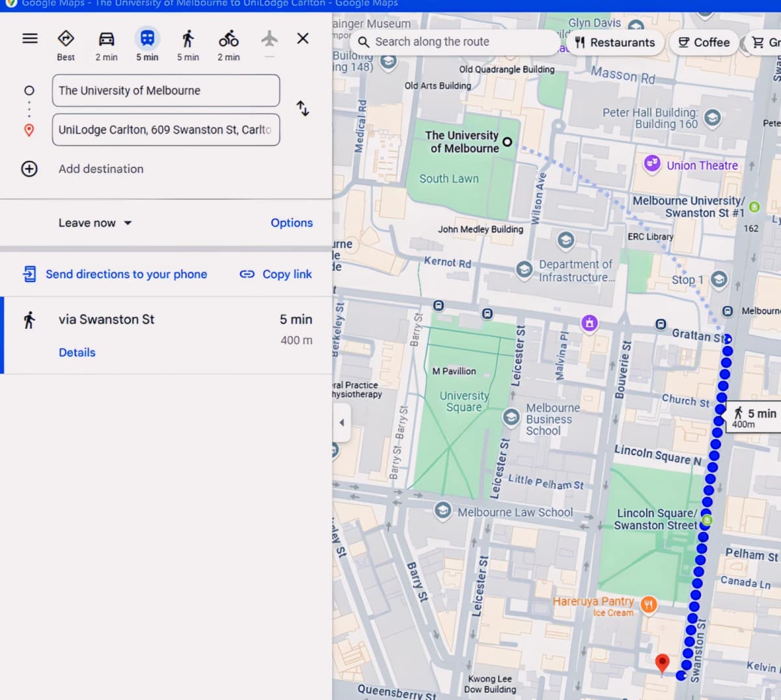The image size is (781, 700).
Task: Filter by Restaurants chip
Action: click(x=615, y=42)
